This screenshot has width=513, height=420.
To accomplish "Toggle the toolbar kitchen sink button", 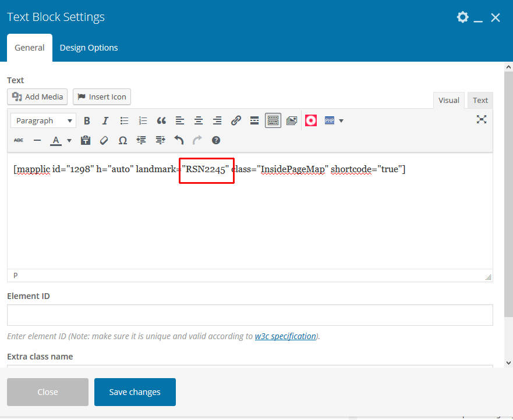I will pos(273,121).
